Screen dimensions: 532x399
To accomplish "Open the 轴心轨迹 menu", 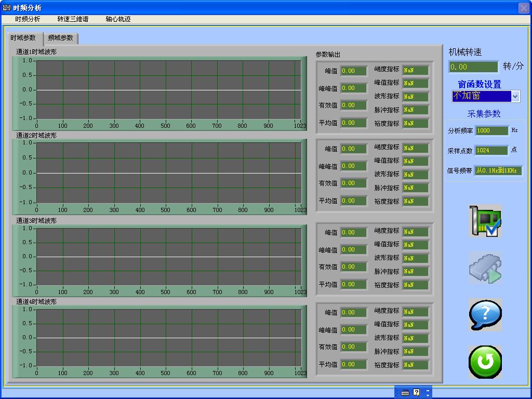I will point(118,19).
